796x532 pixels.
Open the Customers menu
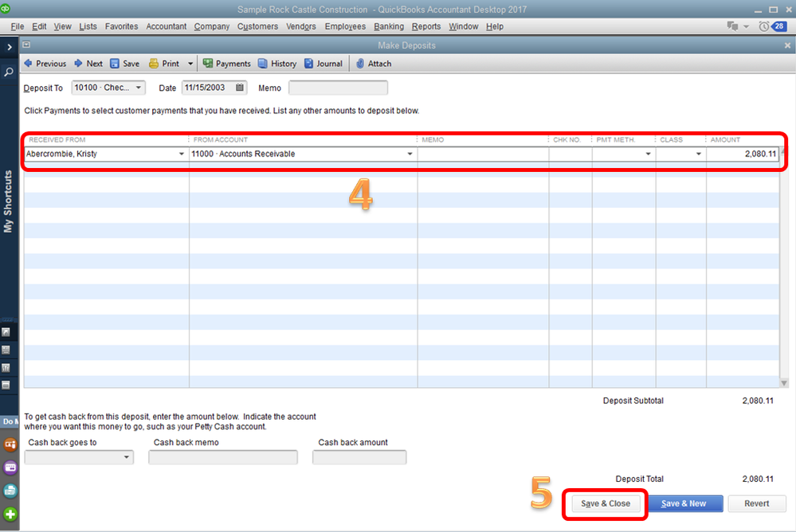257,26
